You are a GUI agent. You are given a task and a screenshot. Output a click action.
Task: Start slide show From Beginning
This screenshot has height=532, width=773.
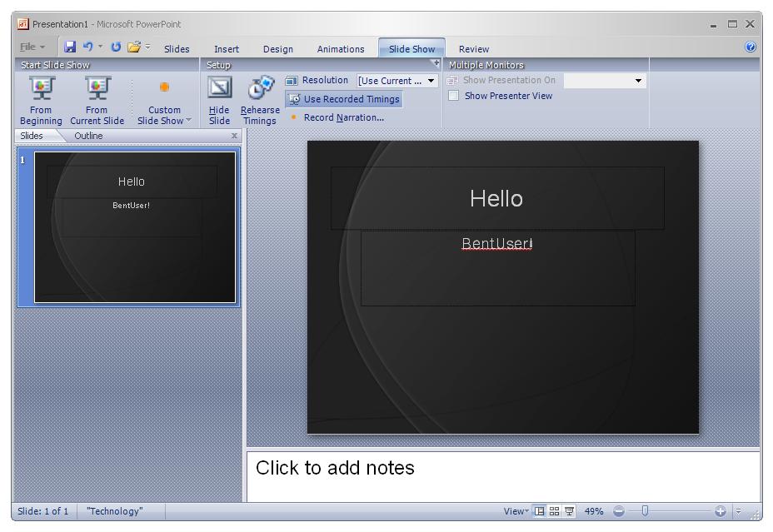click(x=41, y=101)
